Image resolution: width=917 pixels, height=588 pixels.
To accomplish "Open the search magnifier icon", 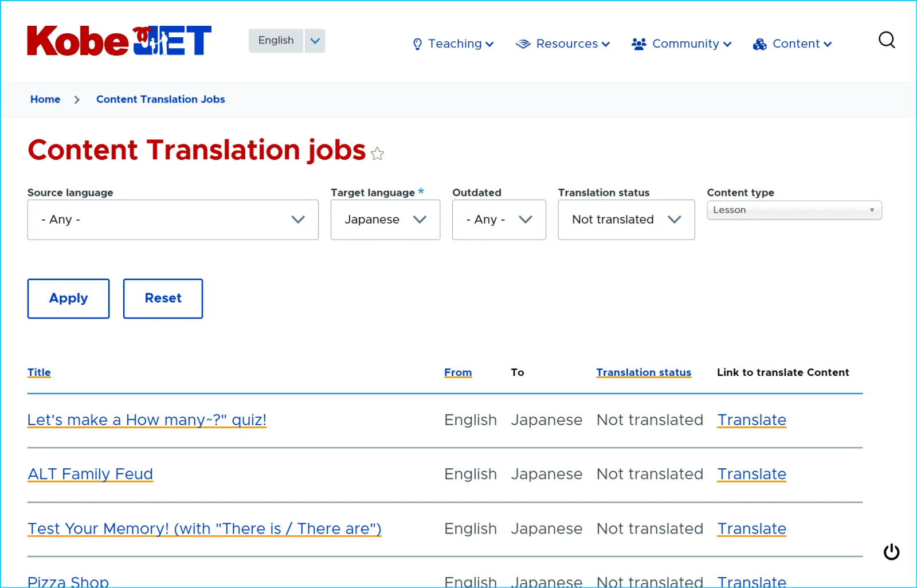I will point(886,40).
